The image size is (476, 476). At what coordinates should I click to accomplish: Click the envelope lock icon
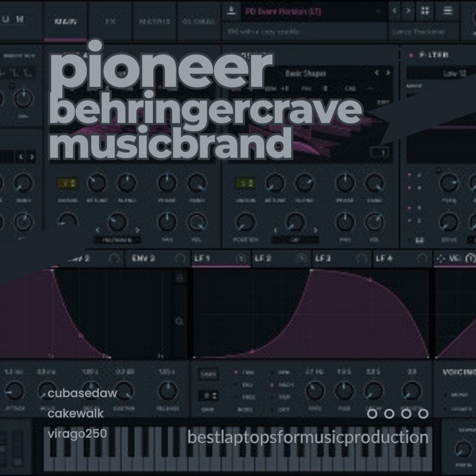[x=179, y=278]
